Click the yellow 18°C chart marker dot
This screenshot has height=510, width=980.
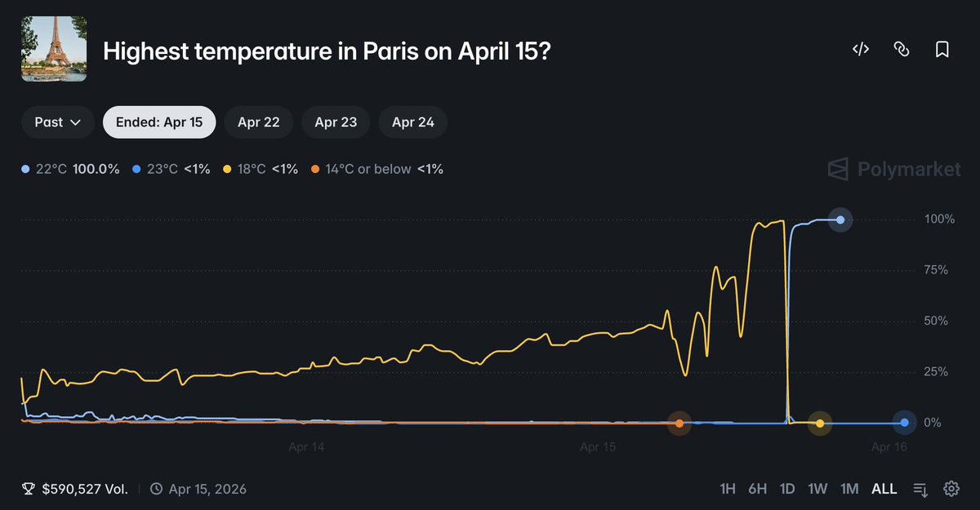819,423
